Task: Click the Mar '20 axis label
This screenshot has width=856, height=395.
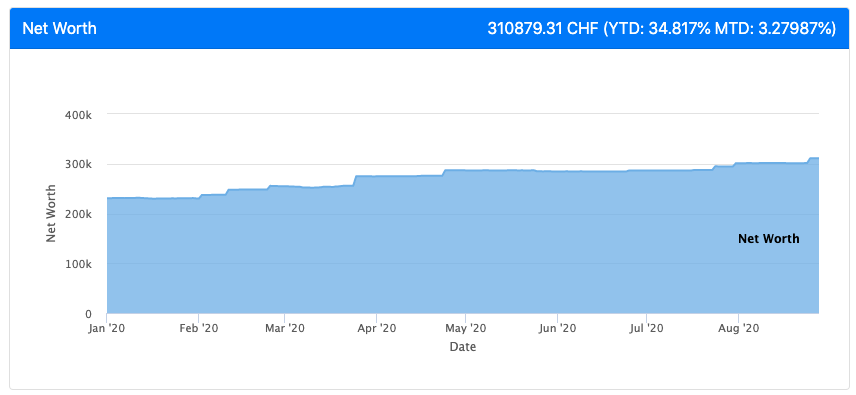Action: coord(284,328)
